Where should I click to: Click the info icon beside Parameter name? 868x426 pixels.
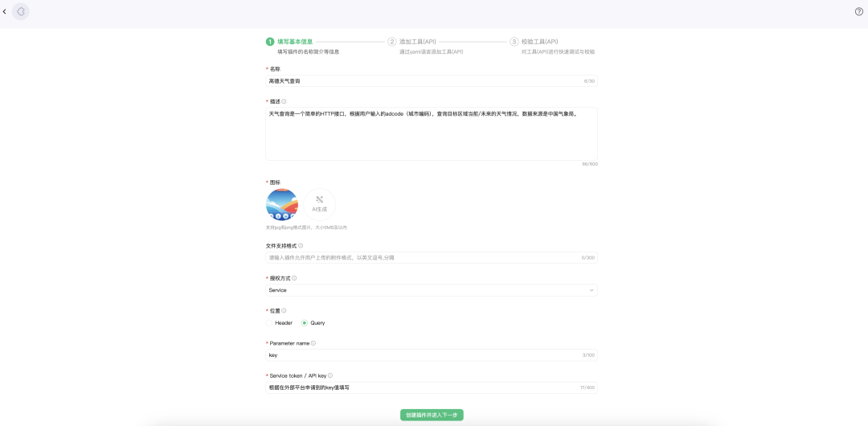coord(313,343)
